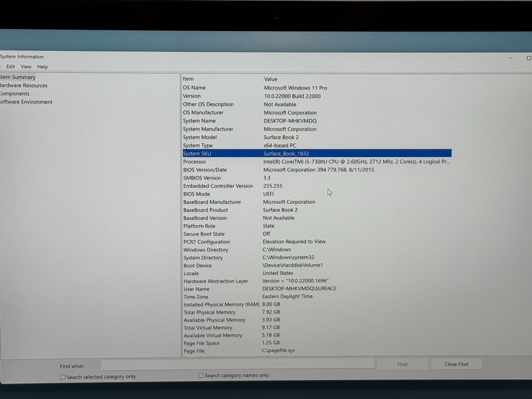Select the Total Virtual Memory row

317,328
